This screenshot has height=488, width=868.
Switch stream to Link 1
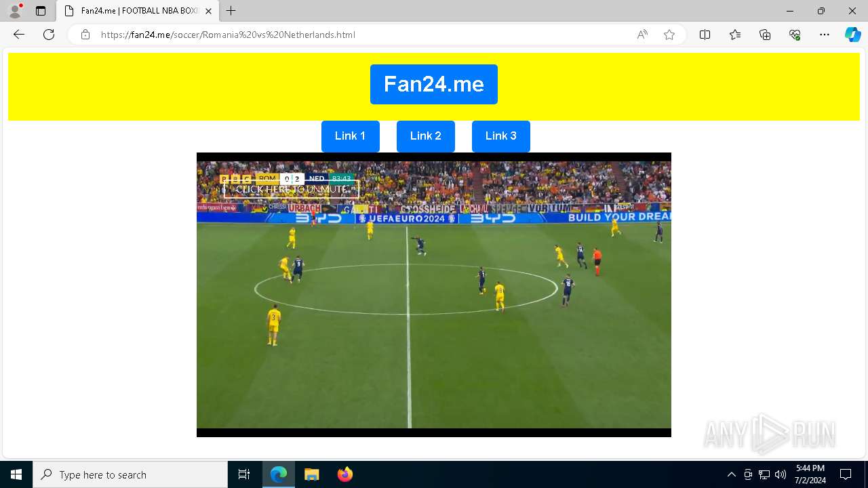(350, 136)
